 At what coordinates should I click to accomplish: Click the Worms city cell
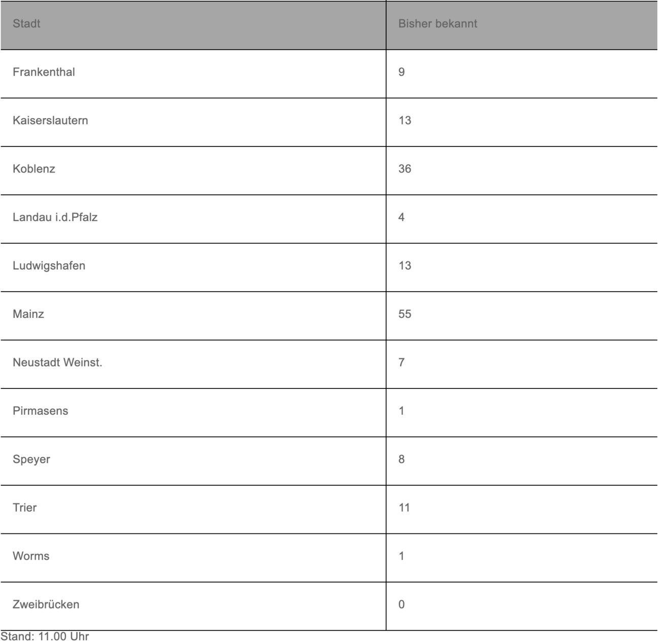click(31, 556)
